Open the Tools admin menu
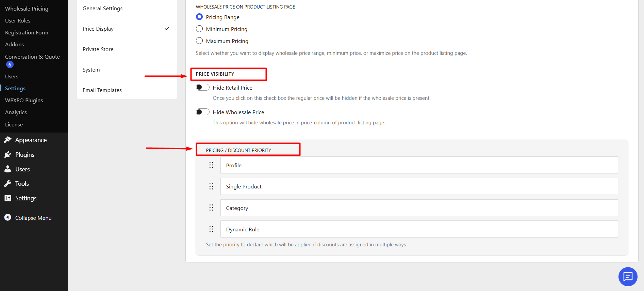Viewport: 644px width, 291px height. (x=22, y=183)
